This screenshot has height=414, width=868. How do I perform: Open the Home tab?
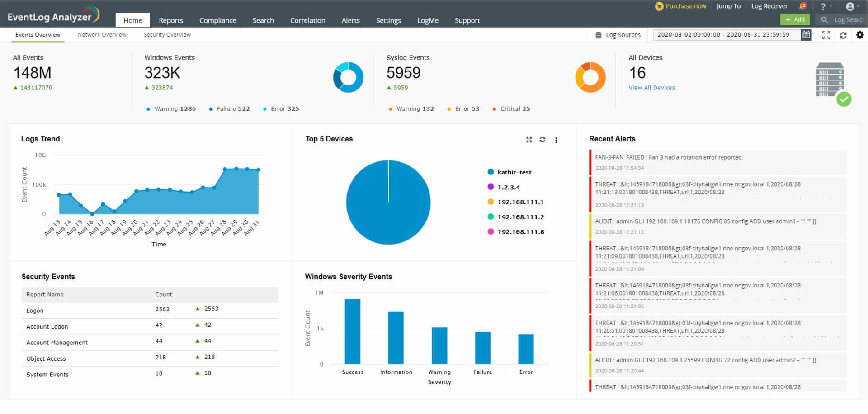tap(133, 20)
